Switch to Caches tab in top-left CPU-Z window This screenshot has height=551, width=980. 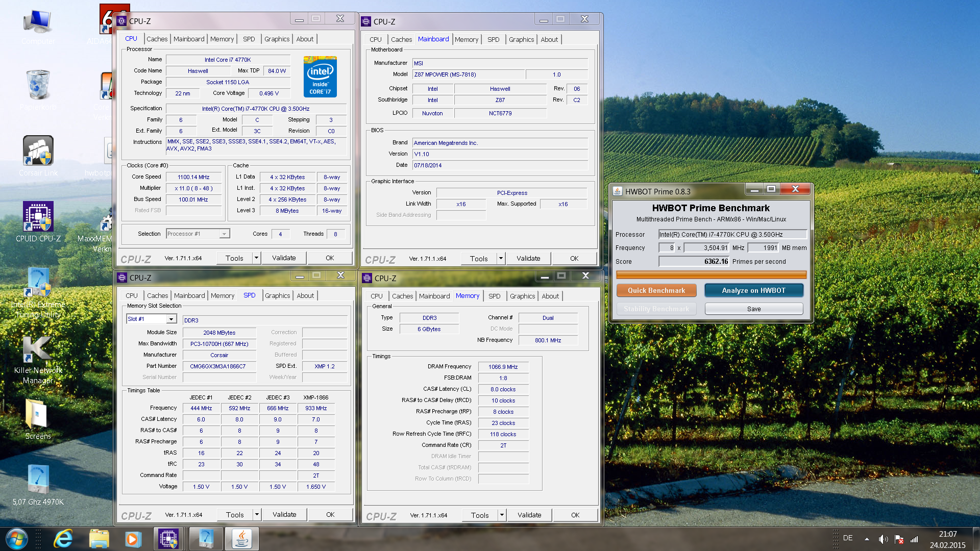click(x=157, y=39)
